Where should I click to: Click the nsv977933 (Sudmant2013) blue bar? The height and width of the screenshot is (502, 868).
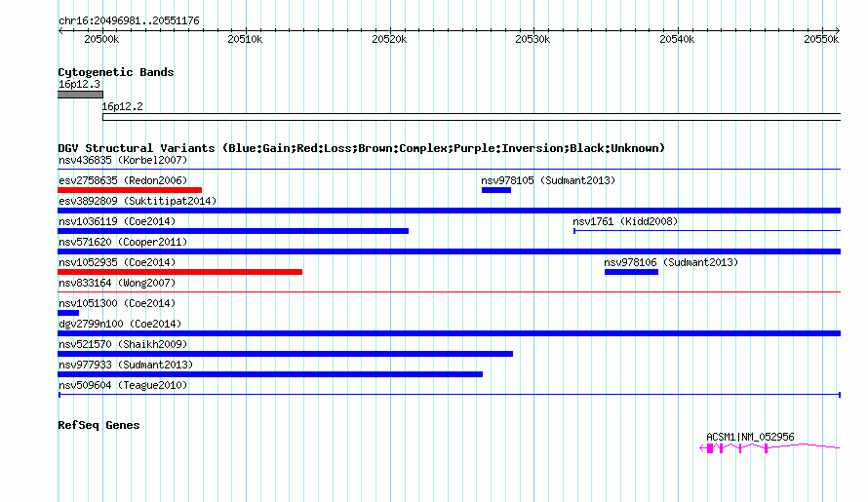[x=270, y=374]
